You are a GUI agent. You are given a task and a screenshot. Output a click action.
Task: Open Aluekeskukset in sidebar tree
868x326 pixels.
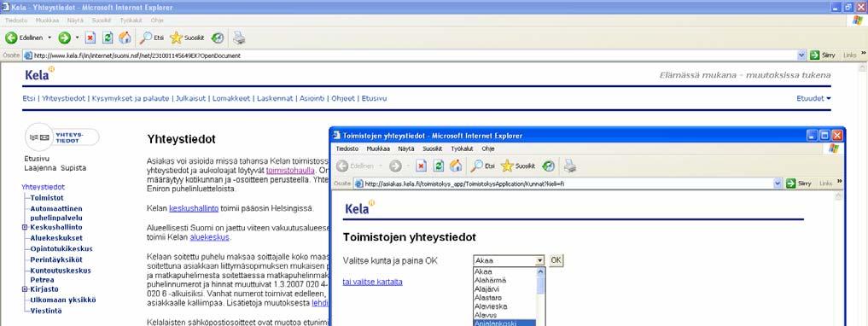[56, 238]
